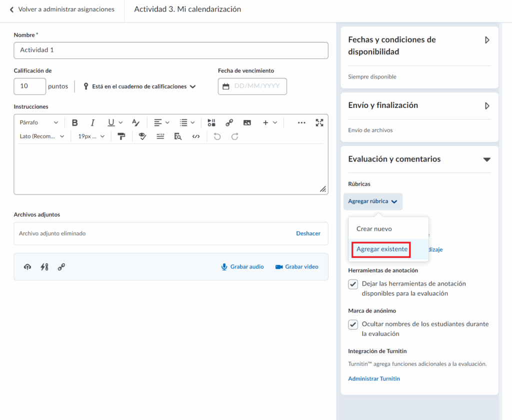Viewport: 512px width, 420px height.
Task: Uncheck the annotation tools availability checkbox
Action: point(353,284)
